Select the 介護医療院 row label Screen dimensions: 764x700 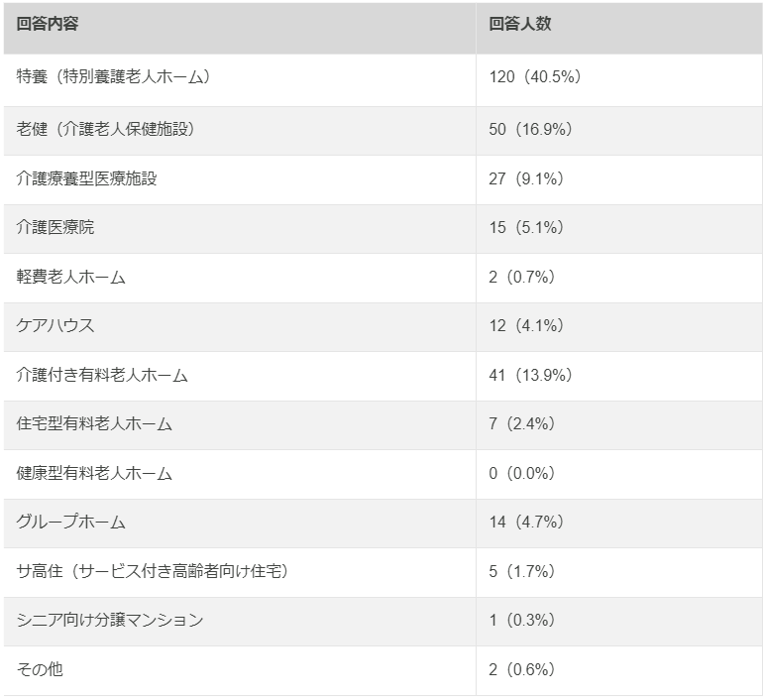[56, 228]
